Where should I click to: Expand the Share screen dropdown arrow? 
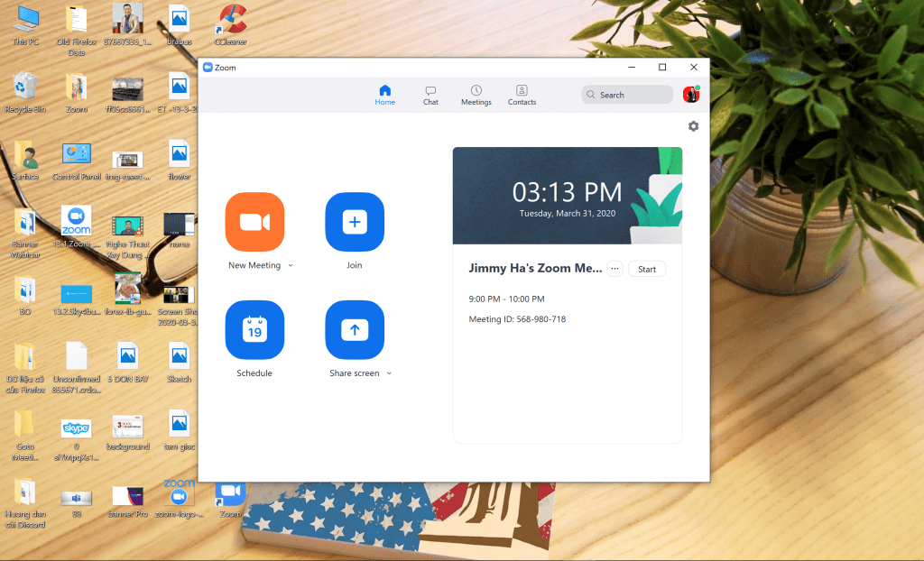(x=389, y=373)
